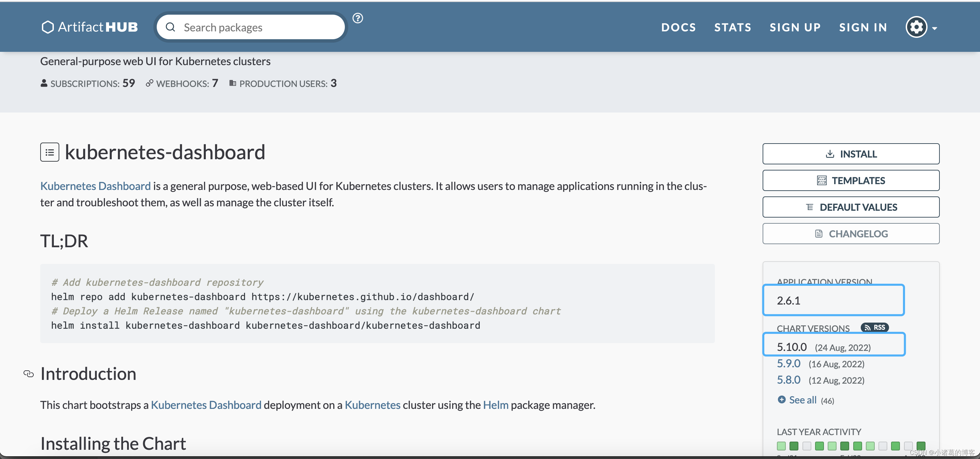Image resolution: width=980 pixels, height=459 pixels.
Task: Focus the Search packages field
Action: point(251,27)
